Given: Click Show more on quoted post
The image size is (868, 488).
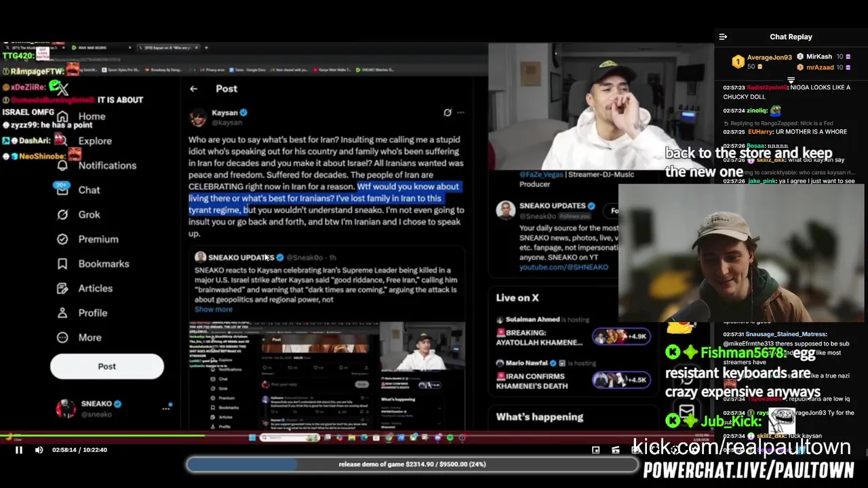Looking at the screenshot, I should [213, 310].
